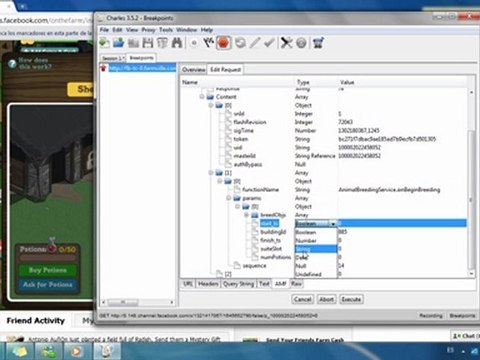Open the Window menu
Image resolution: width=480 pixels, height=360 pixels.
click(x=187, y=30)
